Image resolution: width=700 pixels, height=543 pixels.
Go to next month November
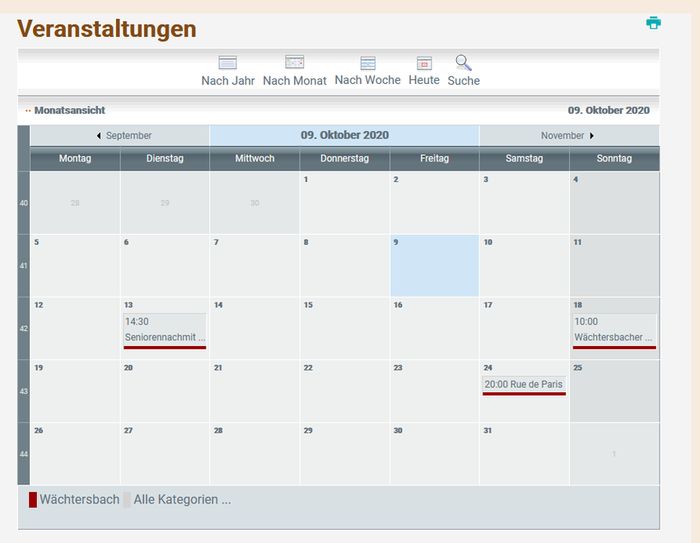pyautogui.click(x=568, y=135)
